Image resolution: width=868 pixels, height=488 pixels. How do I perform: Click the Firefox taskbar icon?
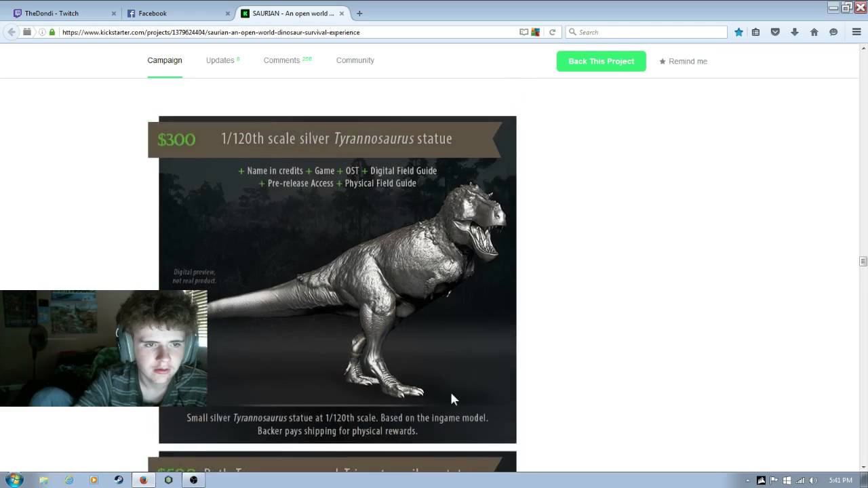coord(144,480)
